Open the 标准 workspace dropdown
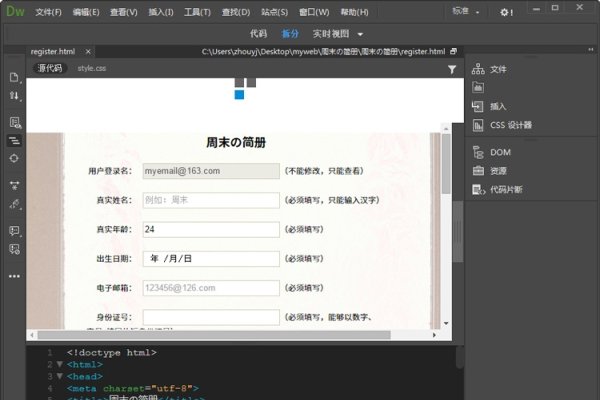 465,11
